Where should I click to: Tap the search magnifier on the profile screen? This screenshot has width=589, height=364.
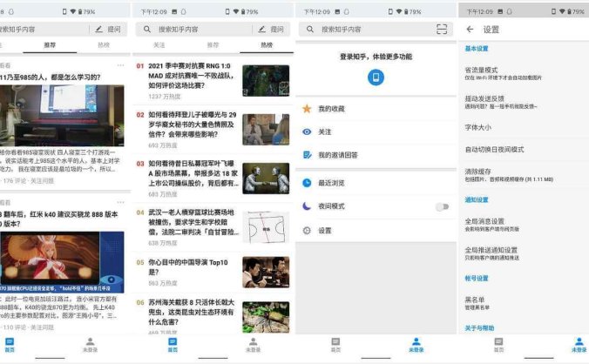[x=310, y=30]
